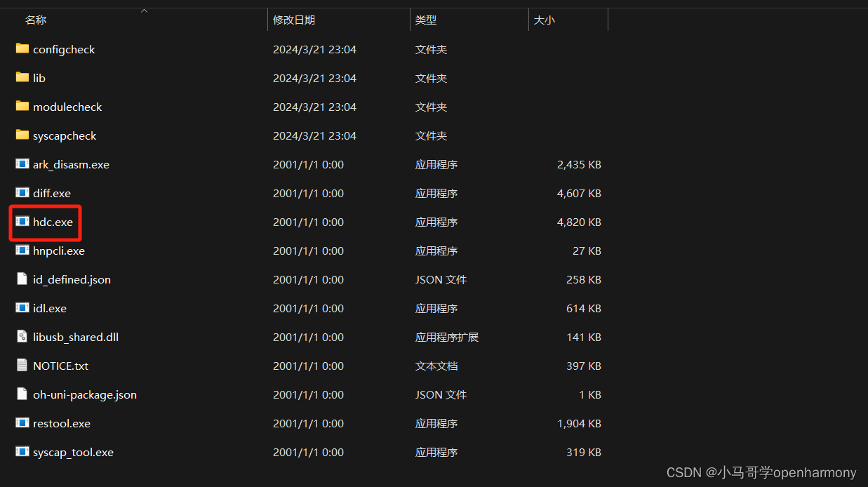Sort by the 修改日期 column header

coord(294,20)
